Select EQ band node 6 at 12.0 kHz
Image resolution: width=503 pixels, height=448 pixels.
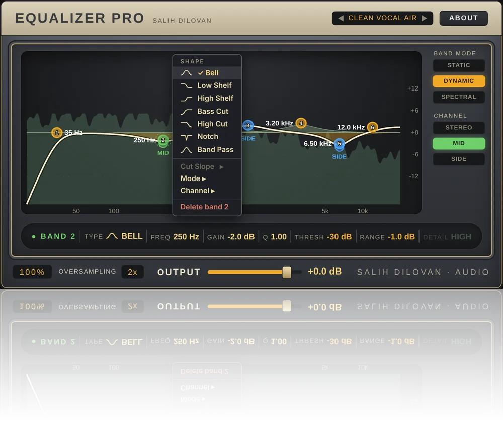[372, 127]
